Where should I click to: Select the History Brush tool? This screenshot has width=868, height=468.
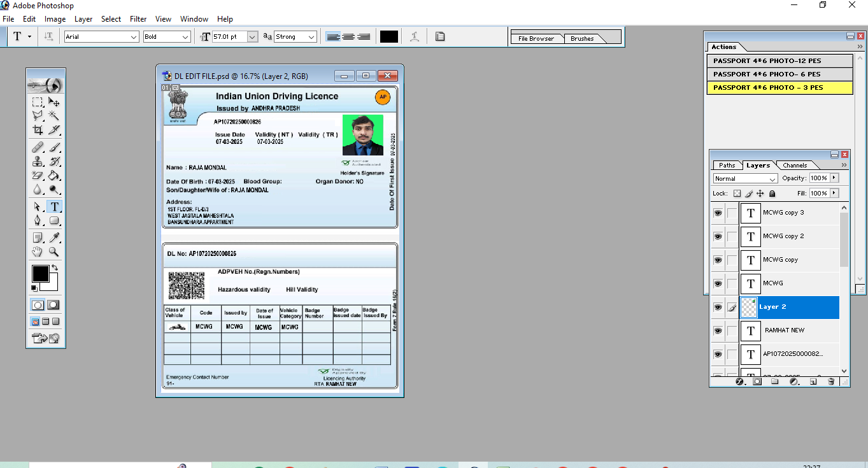(x=54, y=162)
